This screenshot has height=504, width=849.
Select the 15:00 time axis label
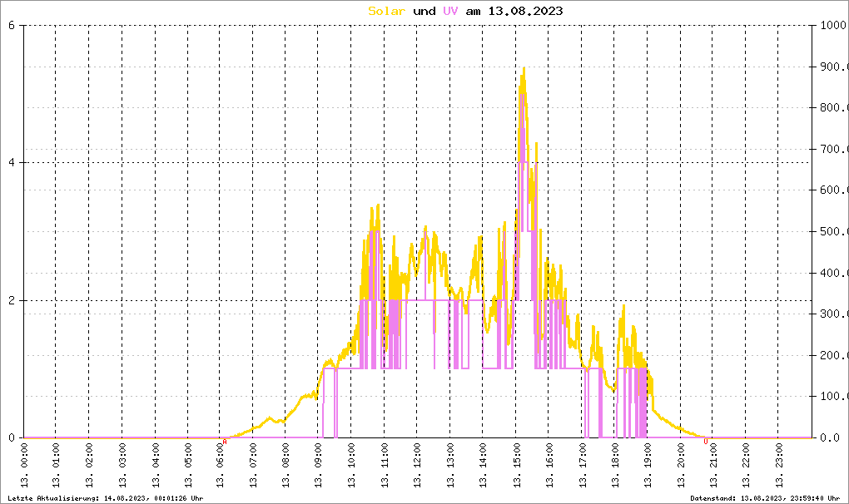tap(517, 465)
